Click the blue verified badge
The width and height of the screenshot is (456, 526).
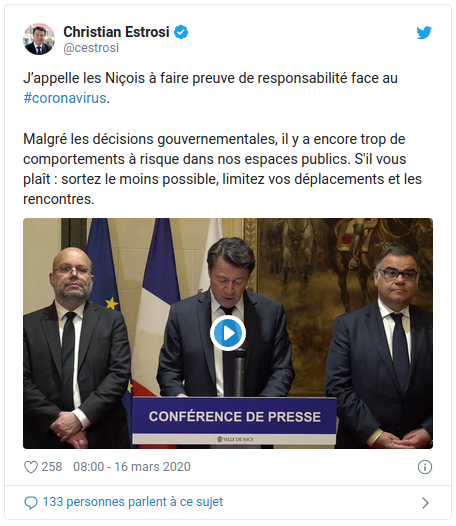pos(181,32)
